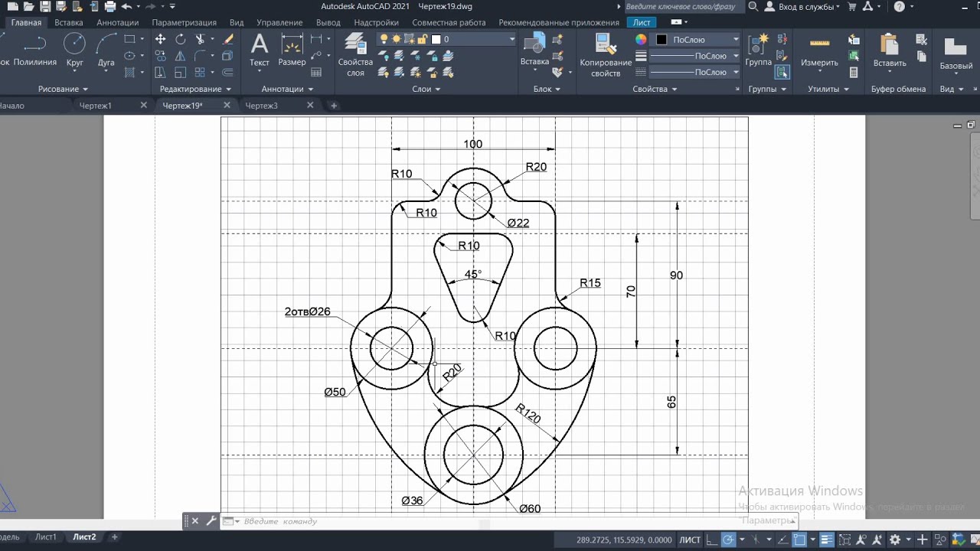This screenshot has height=551, width=980.
Task: Click the white layer color swatch
Action: [x=436, y=39]
